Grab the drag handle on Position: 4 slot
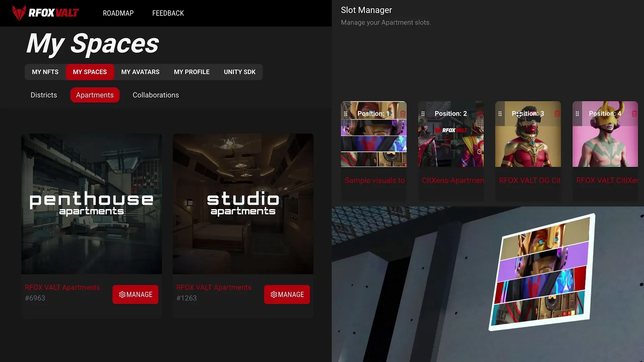 (x=577, y=114)
